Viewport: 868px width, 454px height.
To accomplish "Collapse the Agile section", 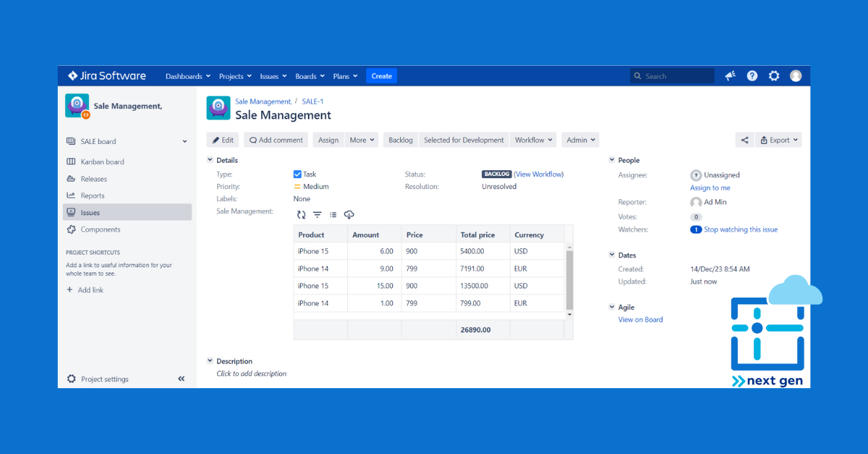I will pos(611,307).
